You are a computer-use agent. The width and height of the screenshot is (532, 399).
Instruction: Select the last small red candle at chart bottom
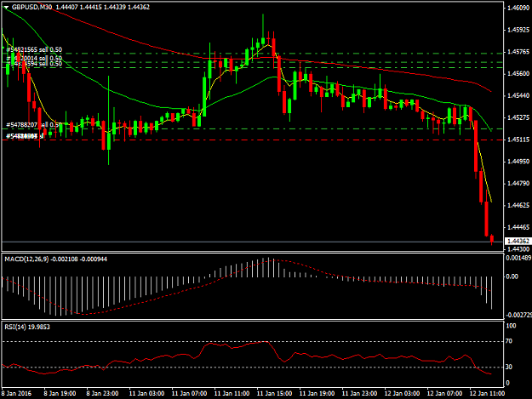point(492,239)
